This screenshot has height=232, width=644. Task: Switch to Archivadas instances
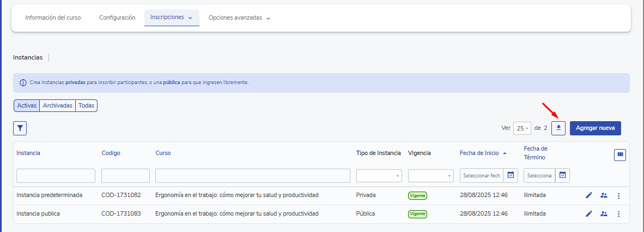58,106
